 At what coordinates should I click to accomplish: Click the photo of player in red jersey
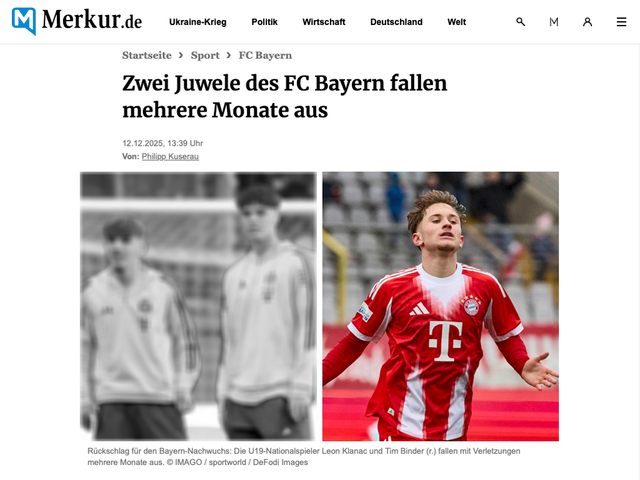440,306
